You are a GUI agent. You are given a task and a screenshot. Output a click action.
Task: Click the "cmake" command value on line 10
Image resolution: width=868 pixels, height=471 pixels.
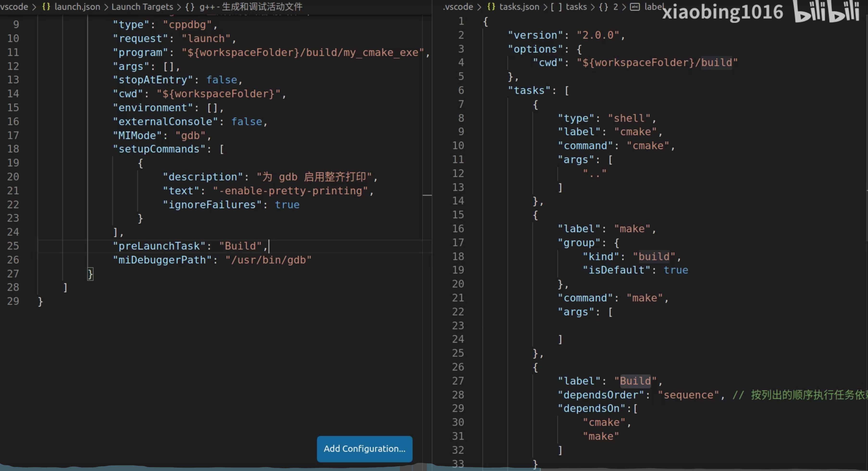[648, 146]
